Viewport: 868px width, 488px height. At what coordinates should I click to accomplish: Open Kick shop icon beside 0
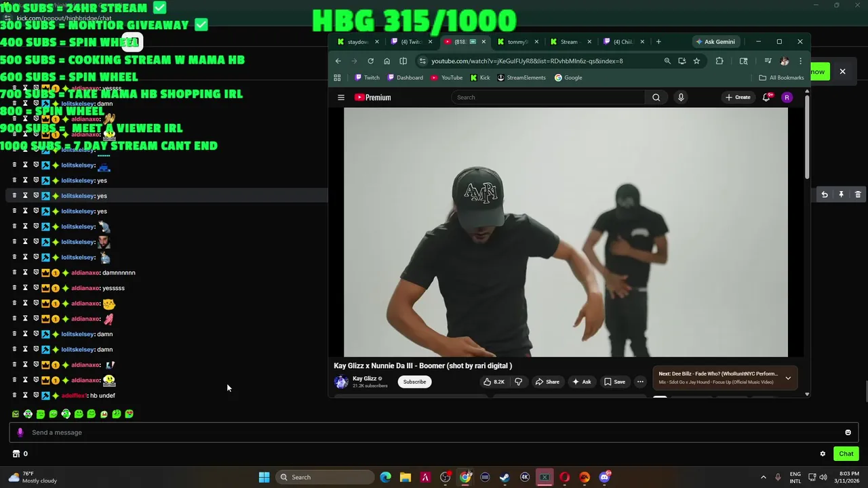[x=16, y=454]
